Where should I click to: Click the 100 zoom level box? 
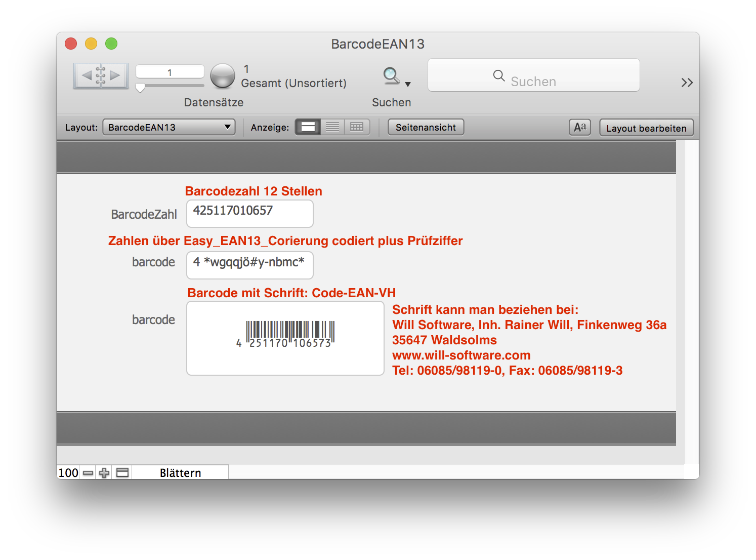[x=68, y=473]
